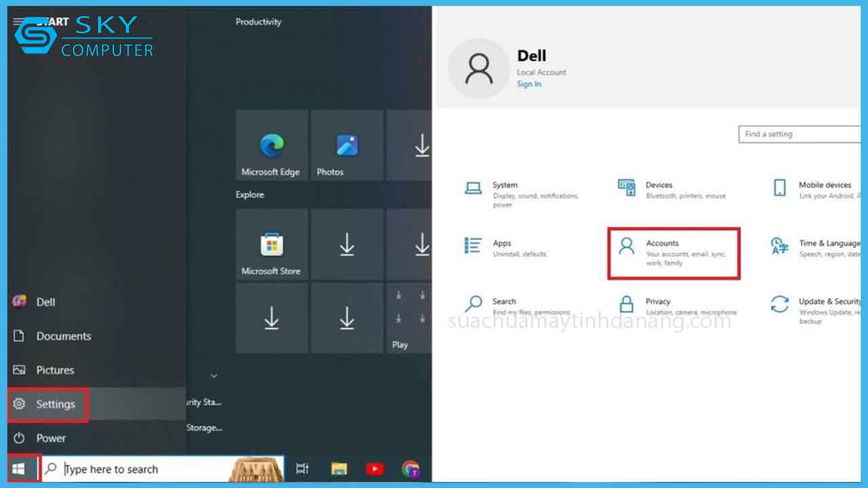Launch Google Chrome from the taskbar
Viewport: 868px width, 488px height.
point(412,468)
